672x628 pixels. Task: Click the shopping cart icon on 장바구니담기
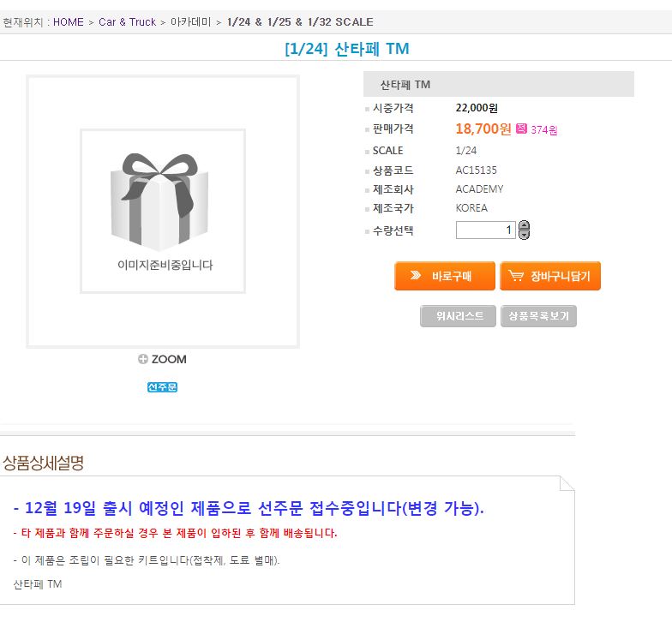pos(516,276)
